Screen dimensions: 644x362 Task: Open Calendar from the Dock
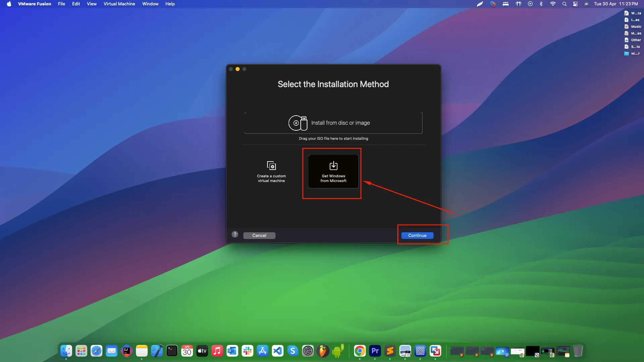187,351
